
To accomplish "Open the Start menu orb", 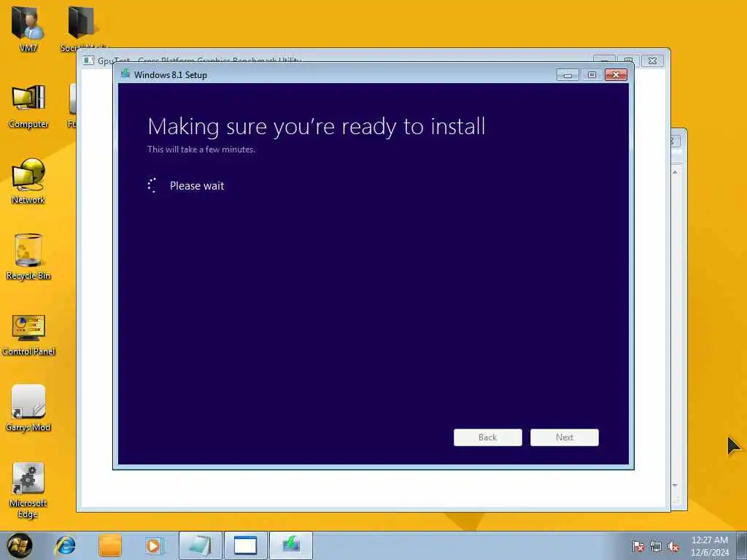I will coord(20,545).
